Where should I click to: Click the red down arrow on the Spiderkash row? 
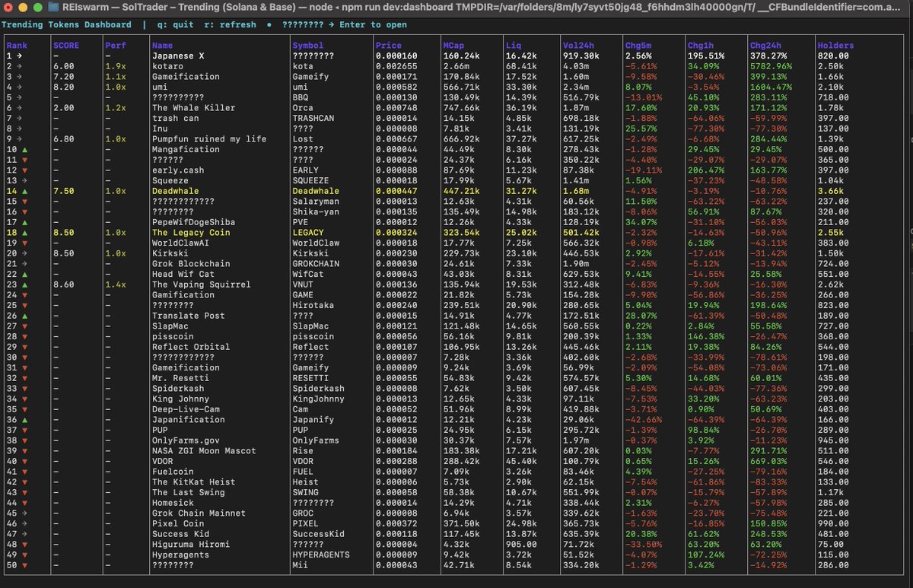pyautogui.click(x=25, y=389)
